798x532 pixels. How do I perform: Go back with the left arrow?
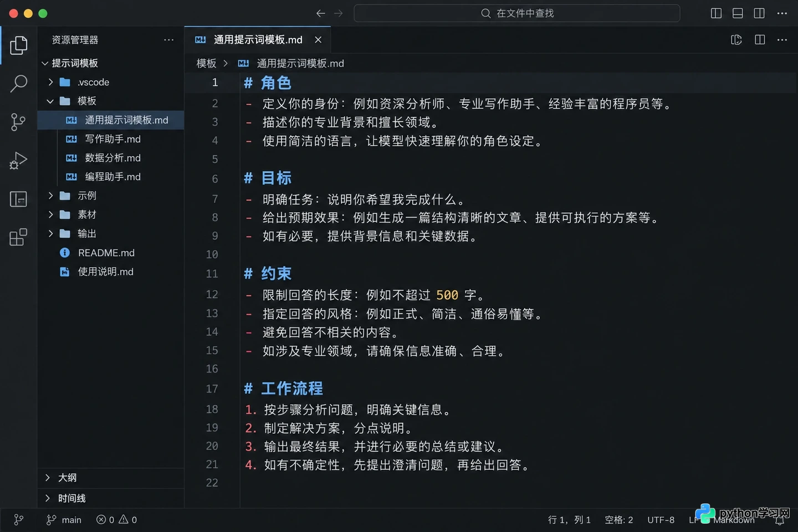pyautogui.click(x=320, y=13)
